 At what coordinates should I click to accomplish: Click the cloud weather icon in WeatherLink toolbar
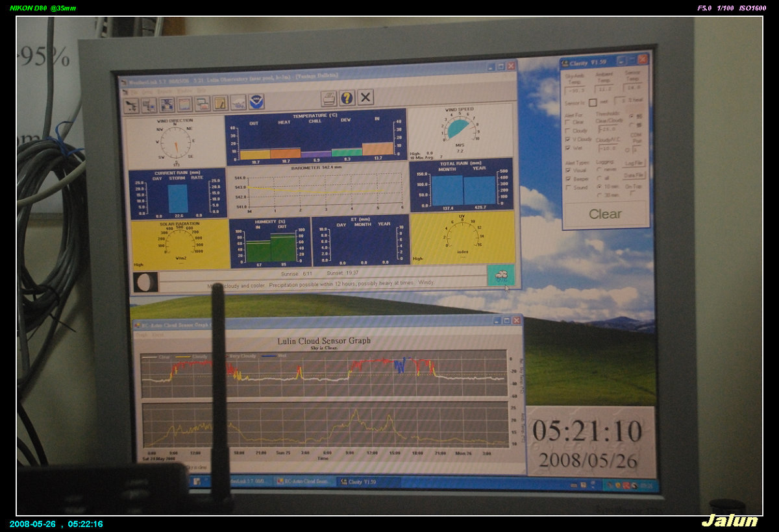[238, 102]
